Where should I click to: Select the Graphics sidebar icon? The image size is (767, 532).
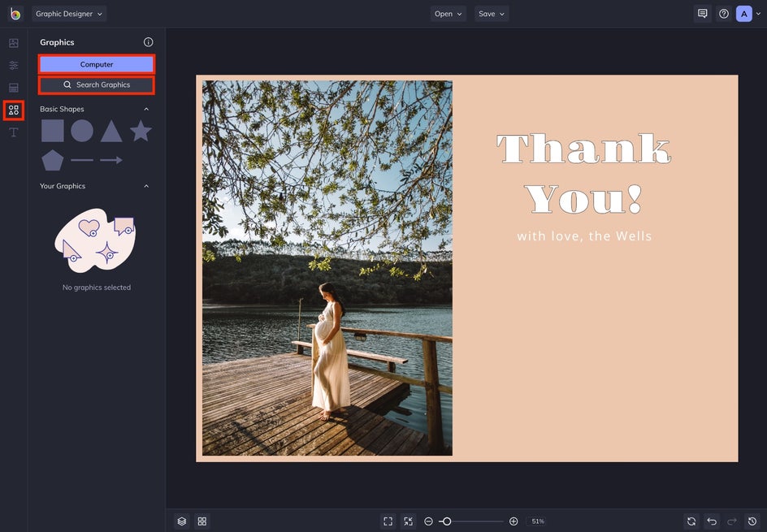click(14, 110)
